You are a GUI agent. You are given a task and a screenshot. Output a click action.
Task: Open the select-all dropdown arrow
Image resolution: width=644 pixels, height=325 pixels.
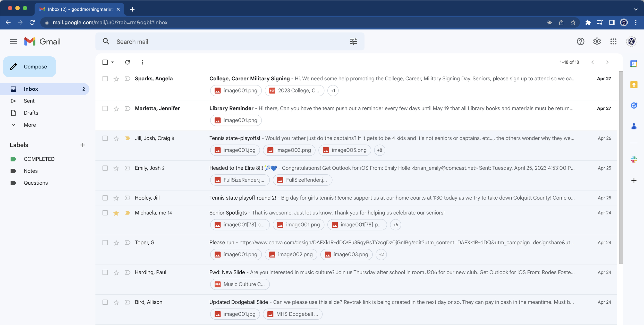click(113, 62)
